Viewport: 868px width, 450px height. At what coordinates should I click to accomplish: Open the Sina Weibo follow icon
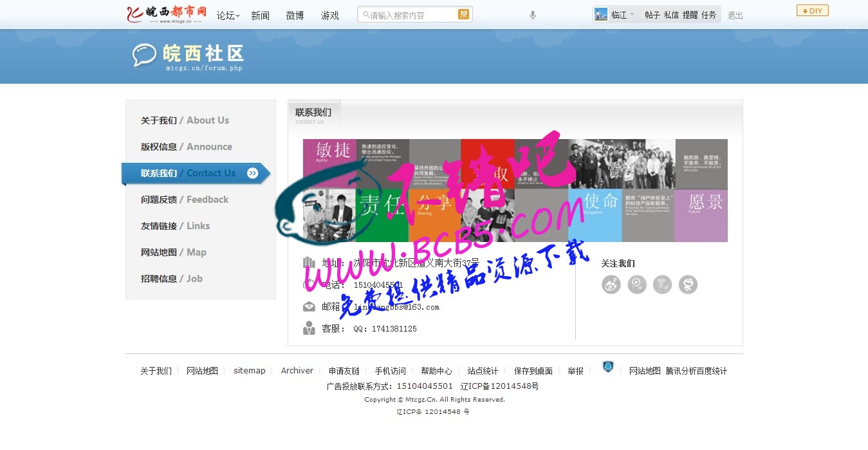[611, 285]
